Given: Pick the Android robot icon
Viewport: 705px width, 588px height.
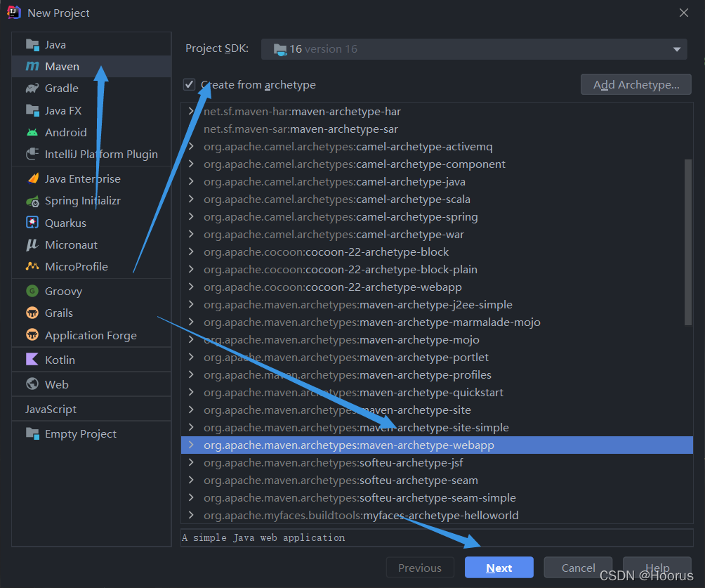Looking at the screenshot, I should 32,132.
